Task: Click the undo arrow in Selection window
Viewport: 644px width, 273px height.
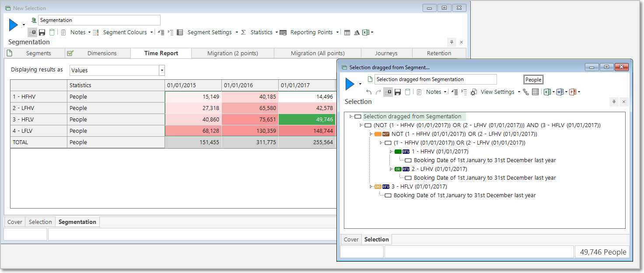Action: (369, 92)
